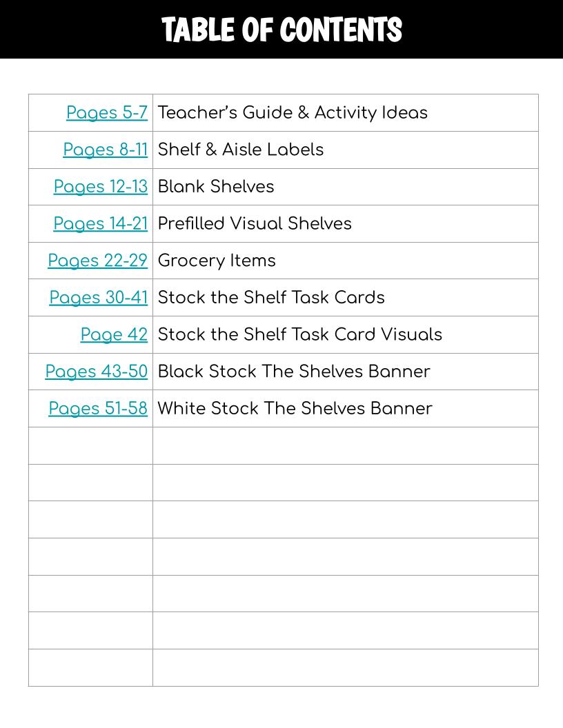Click Stock the Shelf Task Card Visuals

300,335
